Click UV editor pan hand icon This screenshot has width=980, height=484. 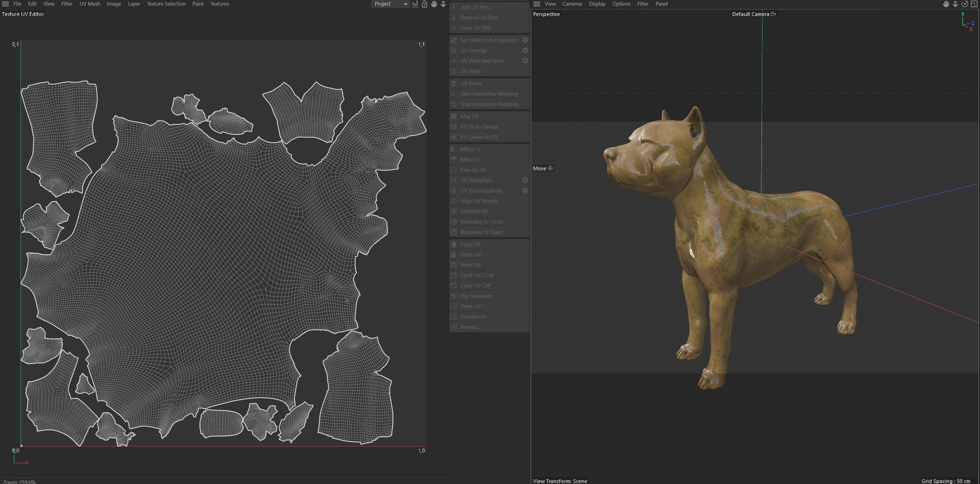pyautogui.click(x=434, y=4)
